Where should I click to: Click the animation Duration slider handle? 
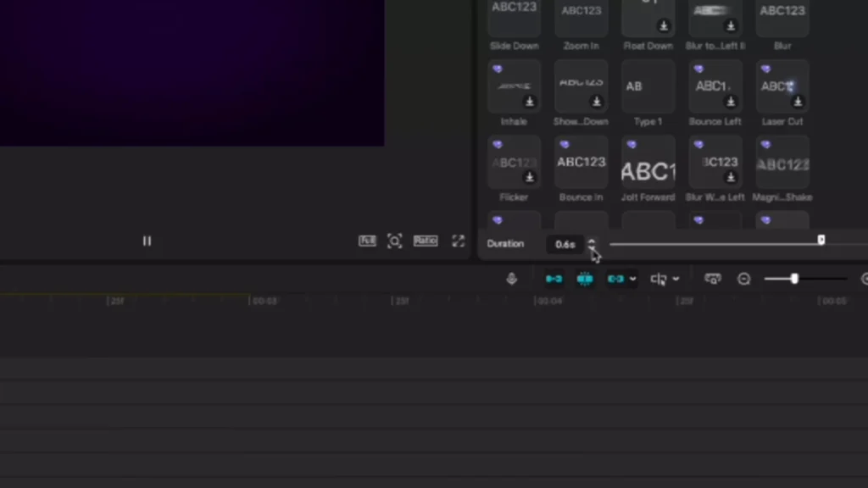click(821, 241)
